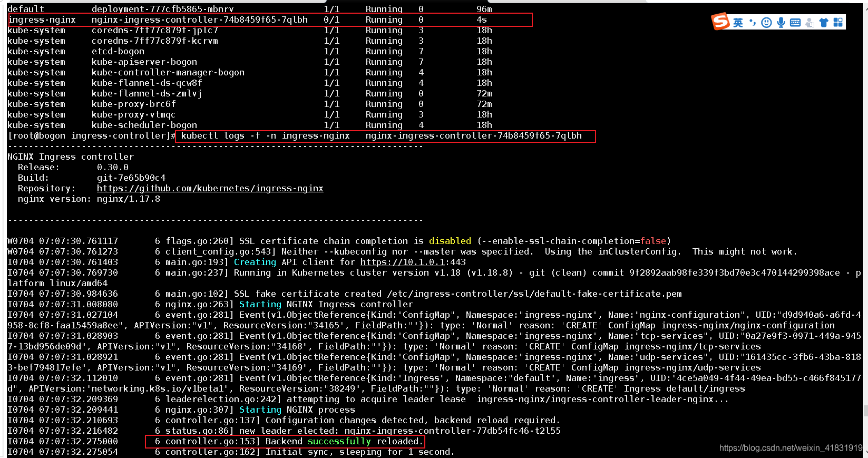
Task: Click the pod name 'kube-scheduler-bogon'
Action: coord(144,125)
